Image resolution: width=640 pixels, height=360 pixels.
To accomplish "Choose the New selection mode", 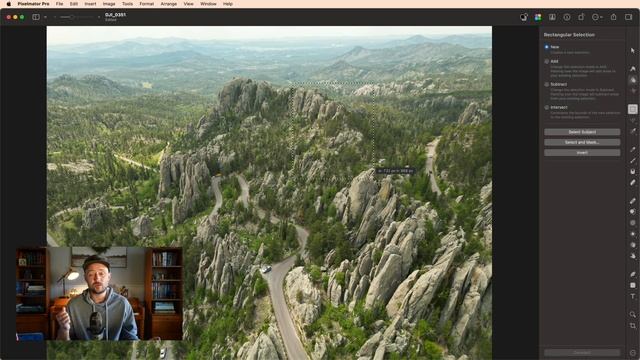I will tap(547, 47).
